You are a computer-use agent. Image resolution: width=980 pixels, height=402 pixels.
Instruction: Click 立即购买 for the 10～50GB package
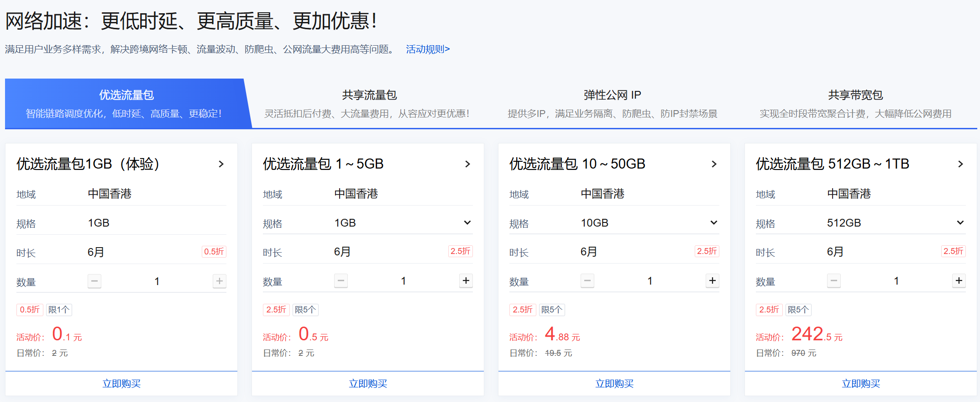tap(614, 384)
